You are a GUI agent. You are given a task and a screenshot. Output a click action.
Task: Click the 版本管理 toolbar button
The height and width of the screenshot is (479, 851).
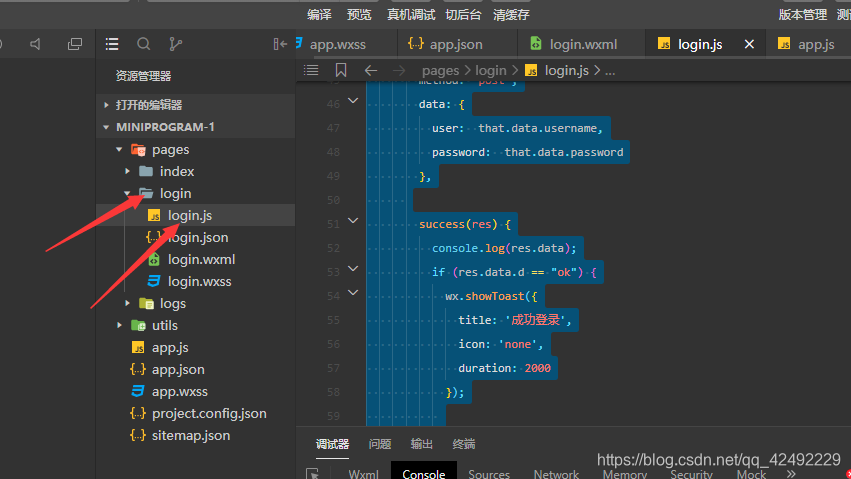click(x=803, y=15)
